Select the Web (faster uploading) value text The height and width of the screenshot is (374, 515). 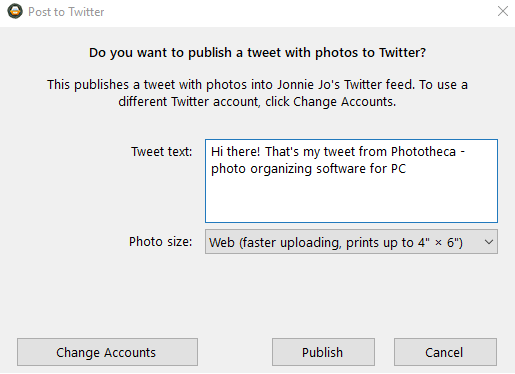336,242
